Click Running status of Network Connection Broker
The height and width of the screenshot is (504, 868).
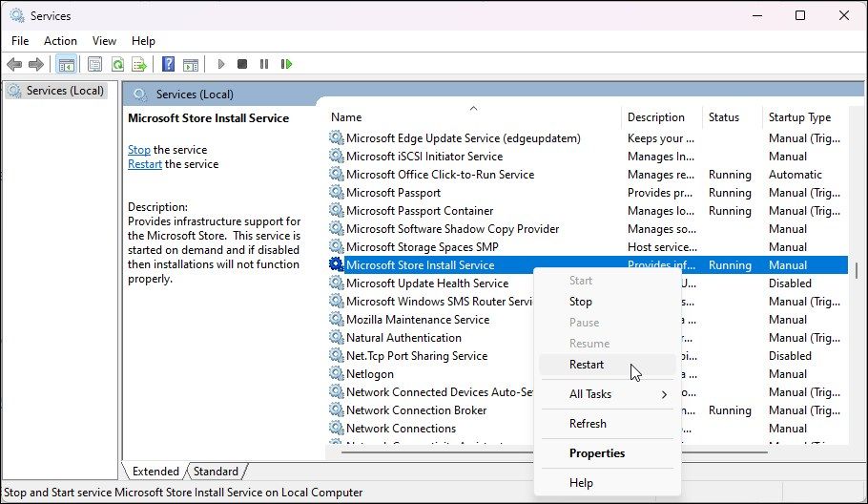[730, 409]
